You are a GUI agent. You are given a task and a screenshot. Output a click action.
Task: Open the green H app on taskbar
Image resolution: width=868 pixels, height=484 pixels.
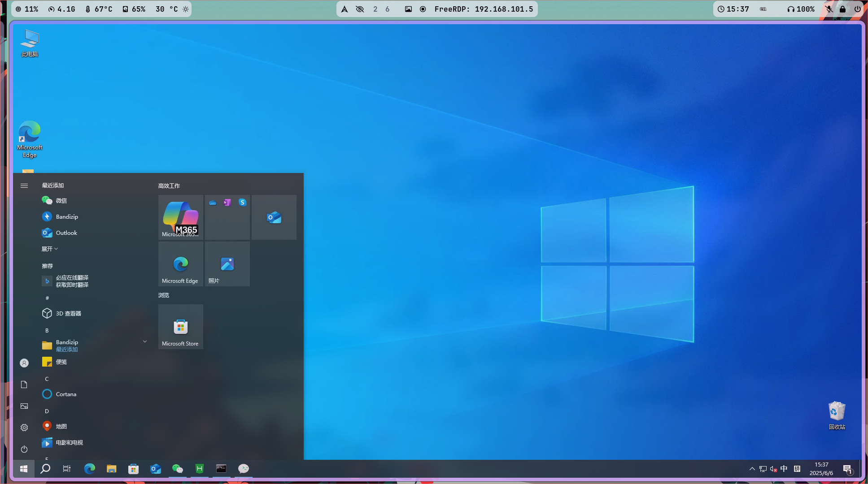(x=199, y=469)
